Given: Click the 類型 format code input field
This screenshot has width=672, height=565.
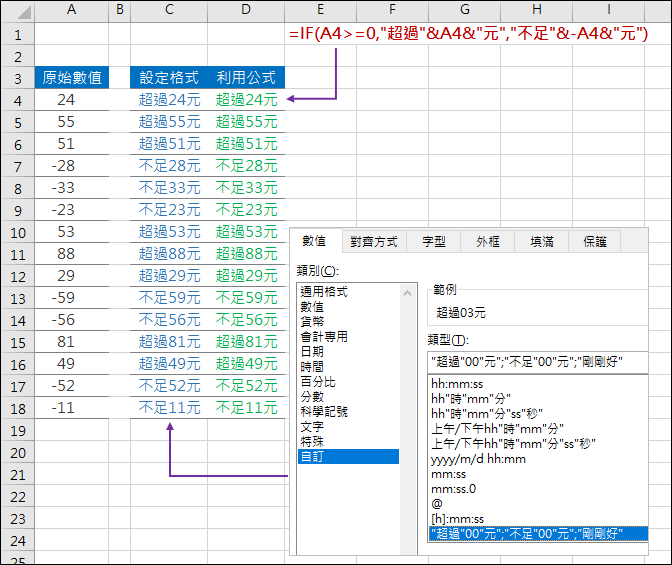Looking at the screenshot, I should click(538, 362).
